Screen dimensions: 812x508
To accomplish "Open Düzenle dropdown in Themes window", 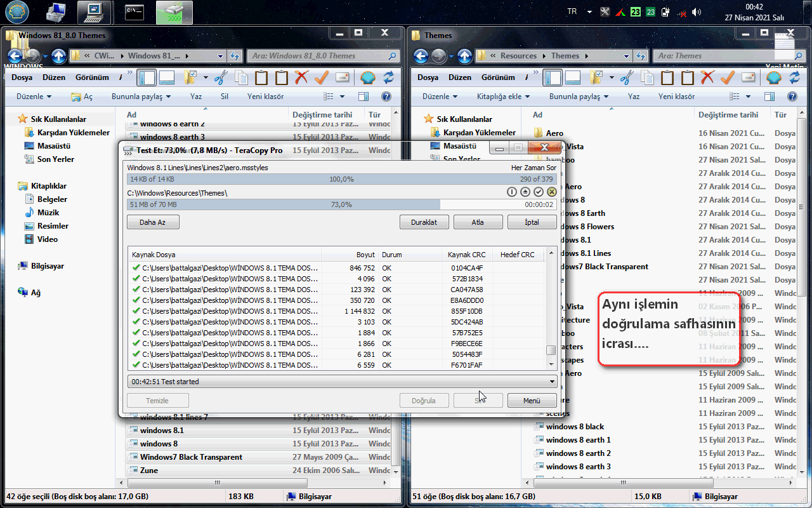I will 439,97.
